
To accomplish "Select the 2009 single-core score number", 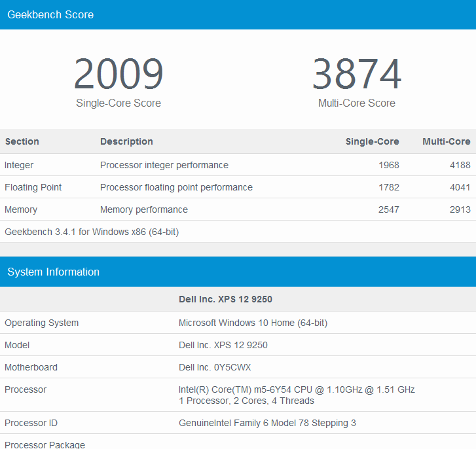I will (119, 74).
